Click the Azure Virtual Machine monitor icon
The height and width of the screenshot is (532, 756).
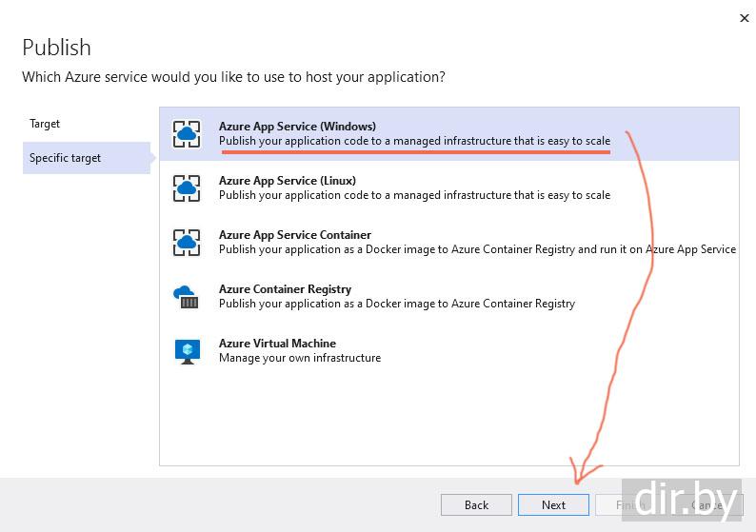point(188,351)
